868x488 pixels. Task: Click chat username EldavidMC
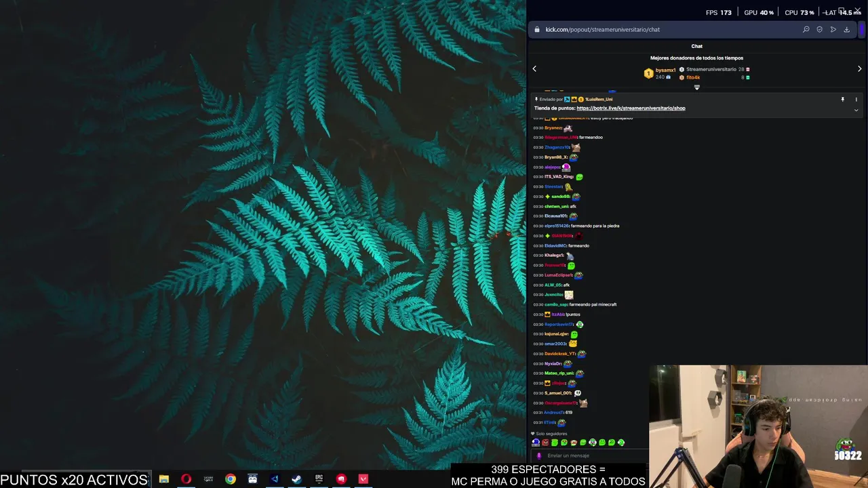(x=555, y=245)
